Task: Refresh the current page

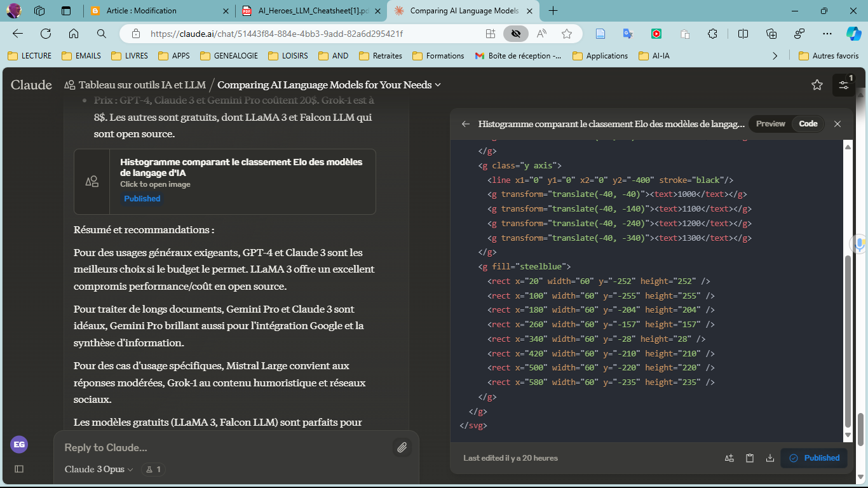Action: 46,34
